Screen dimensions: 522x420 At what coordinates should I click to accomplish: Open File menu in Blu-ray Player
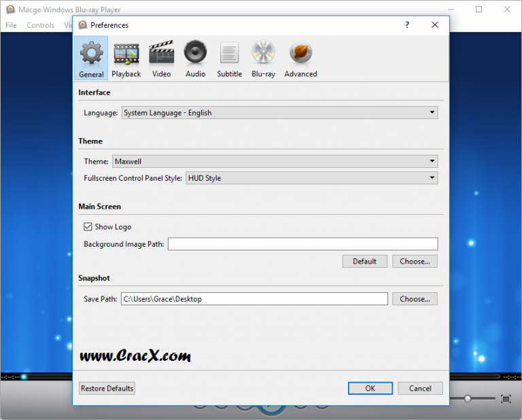click(11, 25)
